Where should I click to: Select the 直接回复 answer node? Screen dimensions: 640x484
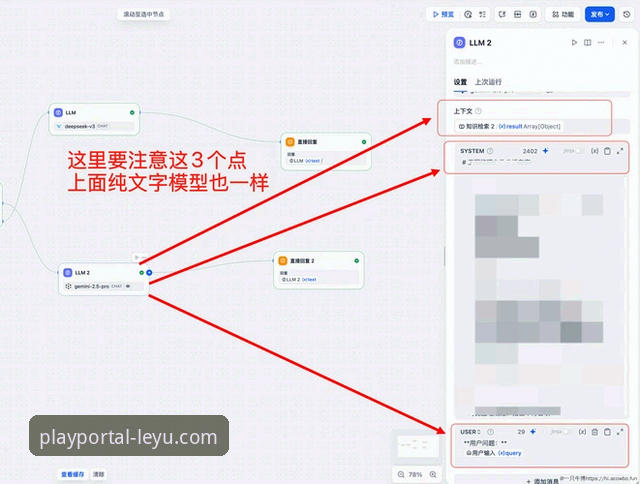click(326, 151)
